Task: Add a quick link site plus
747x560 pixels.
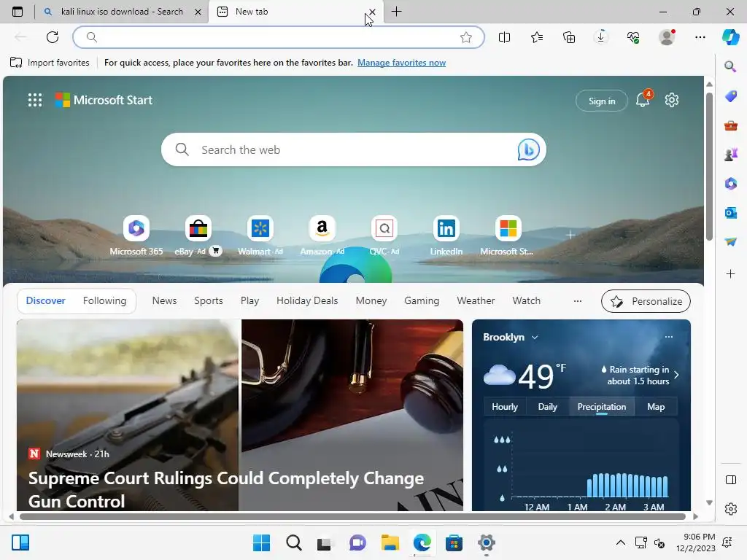Action: 570,235
